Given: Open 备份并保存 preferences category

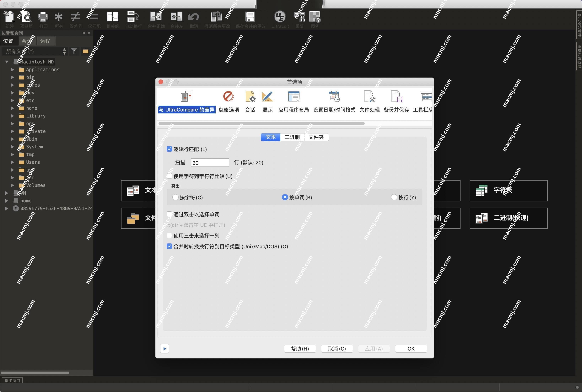Looking at the screenshot, I should click(x=396, y=101).
